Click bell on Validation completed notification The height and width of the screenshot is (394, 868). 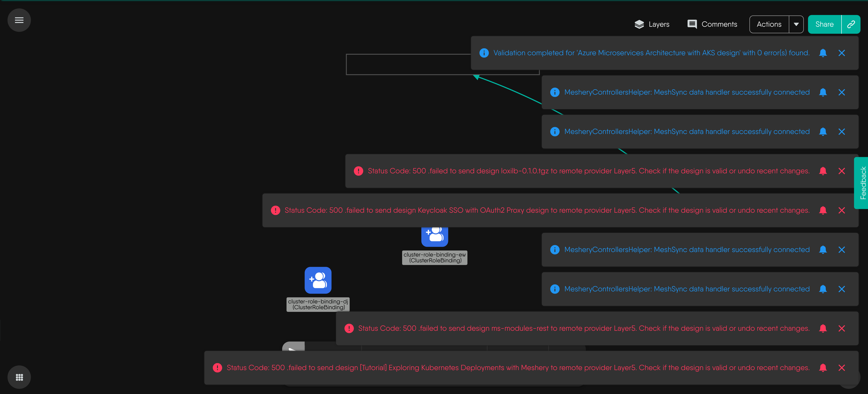click(x=823, y=53)
